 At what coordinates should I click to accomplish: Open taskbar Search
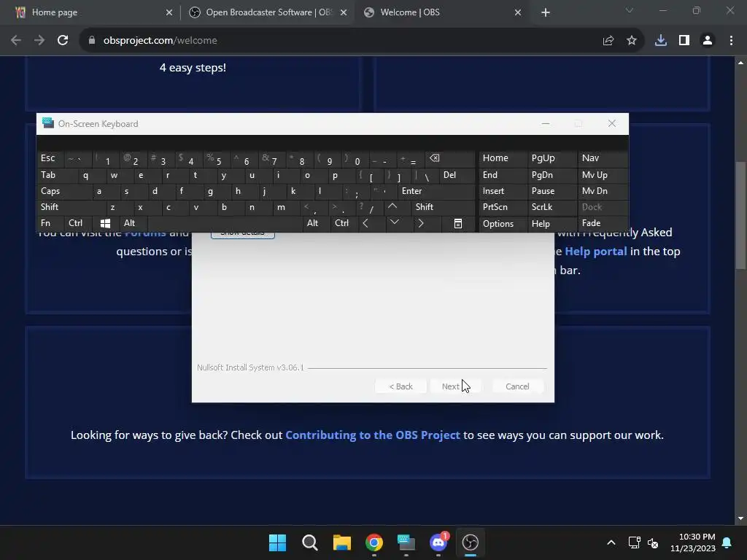pyautogui.click(x=309, y=542)
